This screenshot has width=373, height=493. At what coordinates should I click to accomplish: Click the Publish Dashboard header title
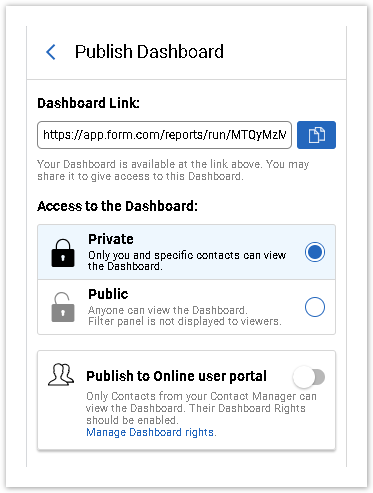pos(149,52)
